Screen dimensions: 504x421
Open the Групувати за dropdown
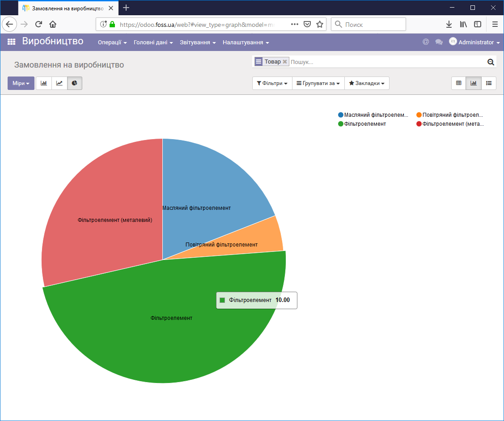318,83
